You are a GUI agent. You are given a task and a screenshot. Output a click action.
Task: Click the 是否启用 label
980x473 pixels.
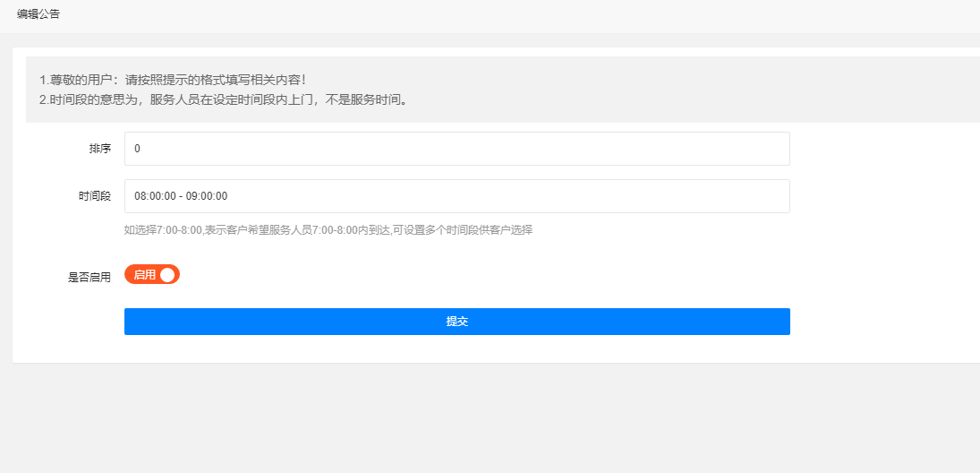[89, 277]
